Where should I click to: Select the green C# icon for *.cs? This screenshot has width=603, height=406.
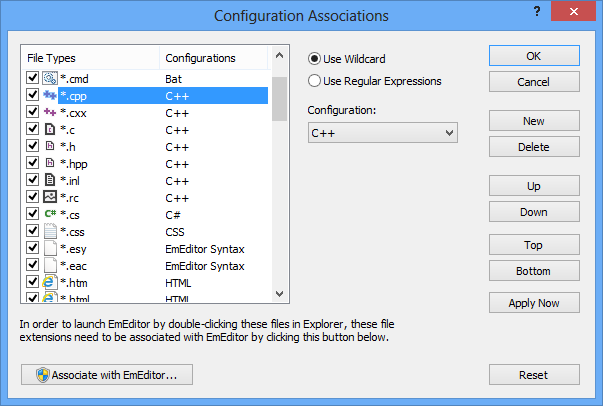(50, 213)
